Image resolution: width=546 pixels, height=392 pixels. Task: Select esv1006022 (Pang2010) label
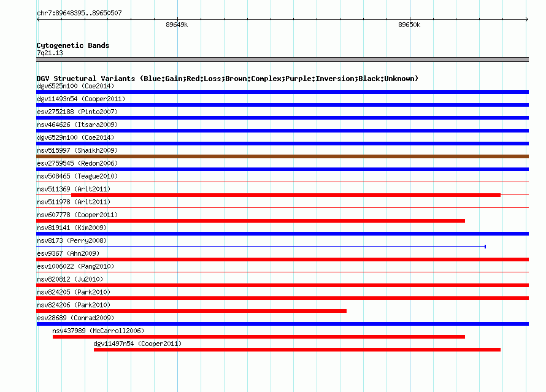(75, 266)
